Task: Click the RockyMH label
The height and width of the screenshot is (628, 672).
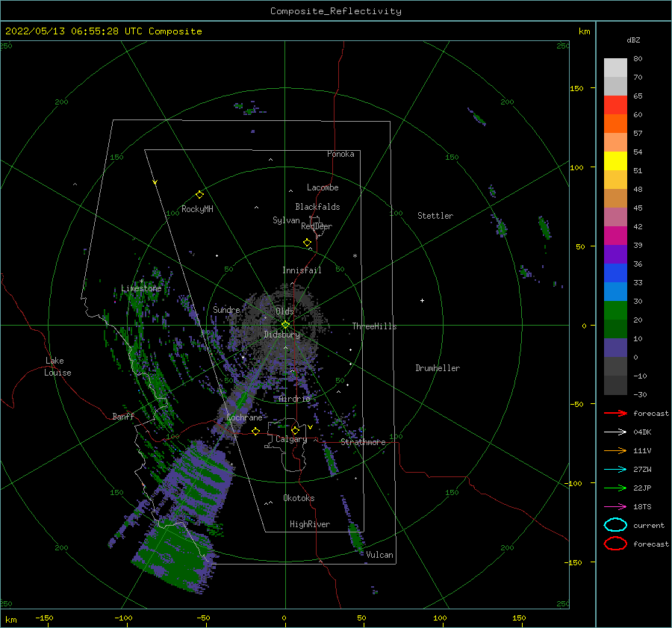Action: [x=197, y=209]
